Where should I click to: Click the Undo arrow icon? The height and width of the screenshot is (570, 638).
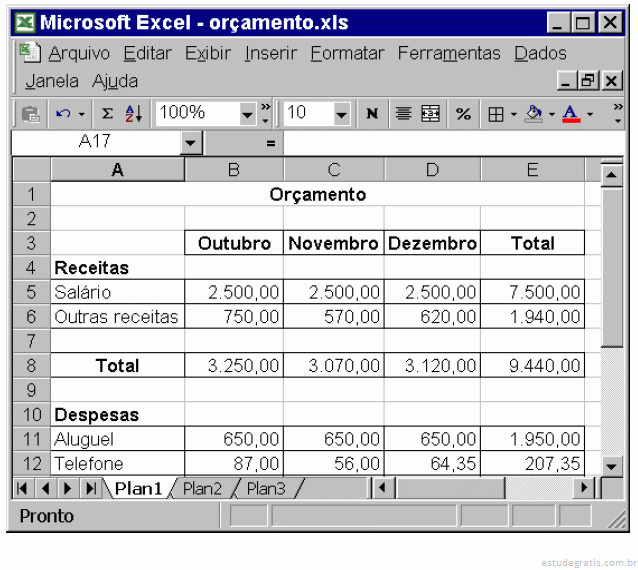coord(64,114)
